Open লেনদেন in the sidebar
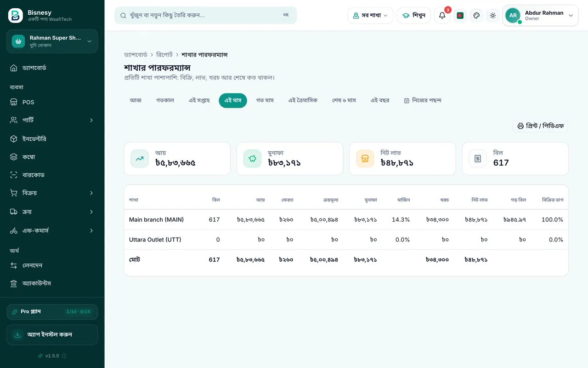 coord(52,265)
